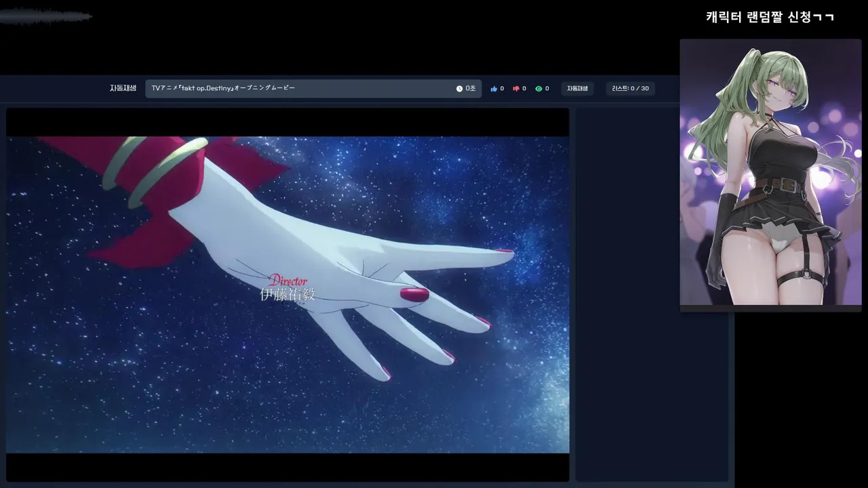Image resolution: width=868 pixels, height=488 pixels.
Task: Click the 자동재생 button beside the view counter
Action: pos(577,89)
